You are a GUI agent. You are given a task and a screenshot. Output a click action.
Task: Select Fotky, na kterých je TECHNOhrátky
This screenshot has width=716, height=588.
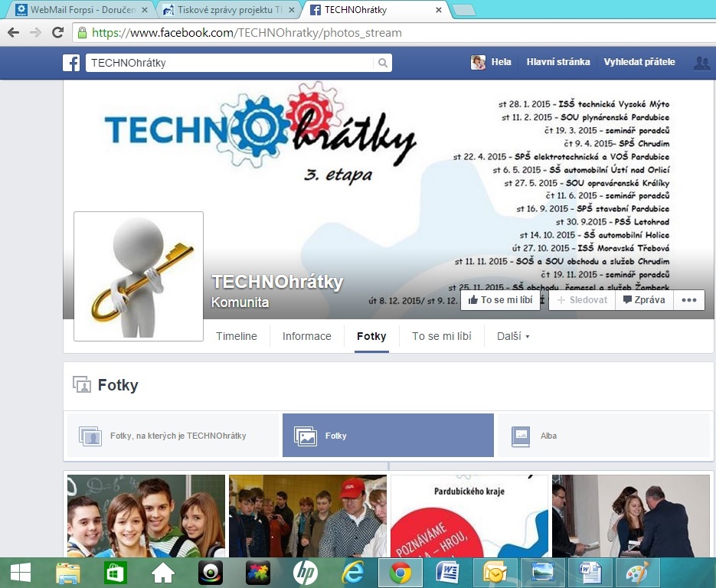(173, 436)
